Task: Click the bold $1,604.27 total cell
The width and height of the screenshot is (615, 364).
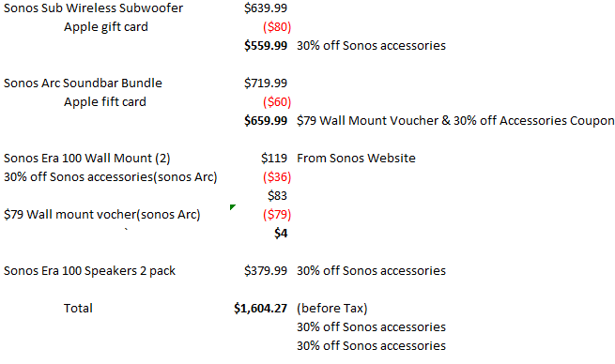Action: click(x=260, y=309)
